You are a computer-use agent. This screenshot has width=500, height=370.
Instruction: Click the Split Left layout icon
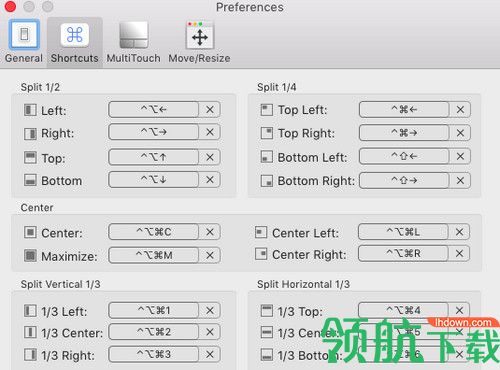[30, 110]
